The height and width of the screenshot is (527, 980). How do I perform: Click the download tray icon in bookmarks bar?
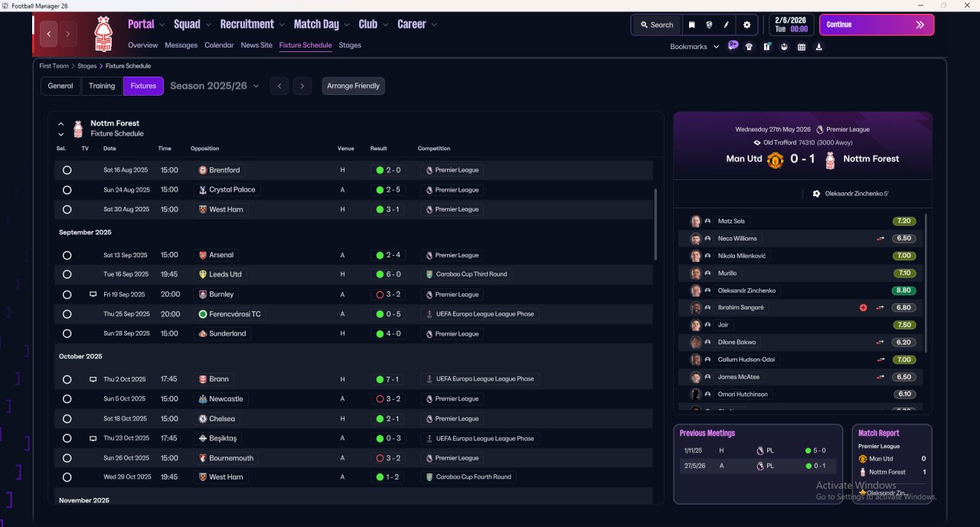[819, 47]
